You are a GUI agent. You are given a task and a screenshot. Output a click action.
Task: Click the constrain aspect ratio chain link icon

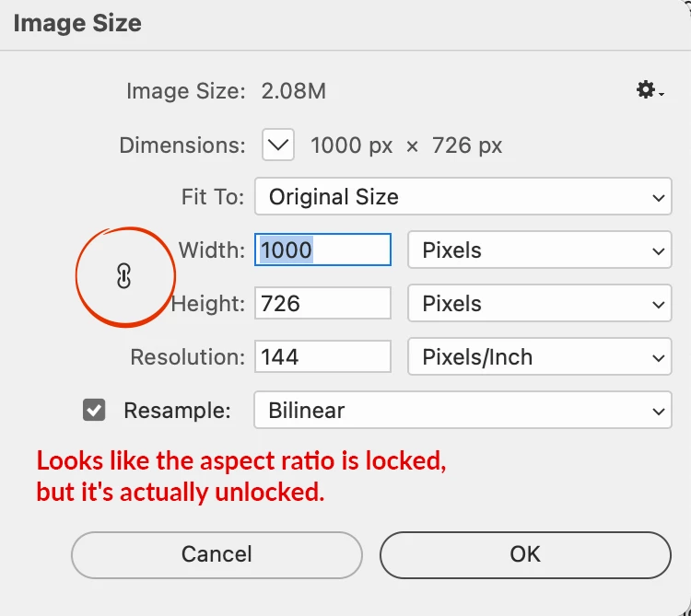tap(124, 276)
